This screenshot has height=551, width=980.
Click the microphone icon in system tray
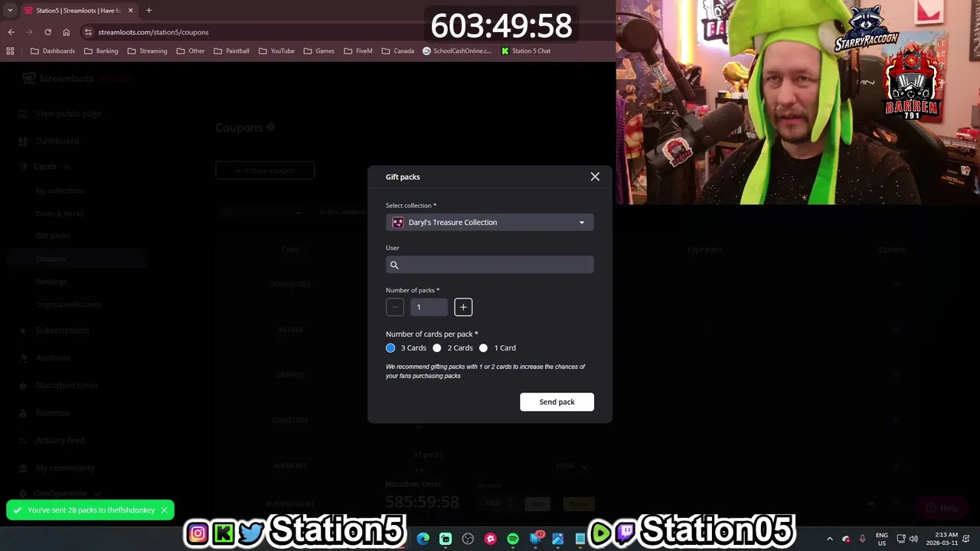(x=862, y=539)
